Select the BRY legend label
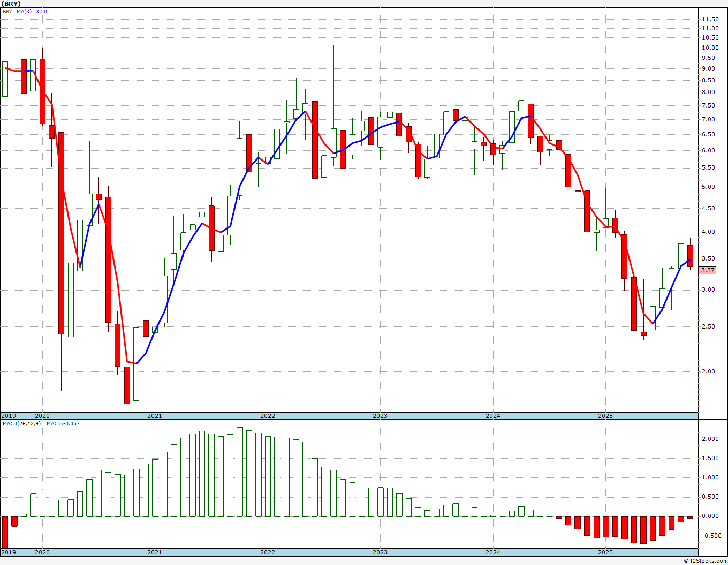Viewport: 728px width, 565px height. point(7,11)
